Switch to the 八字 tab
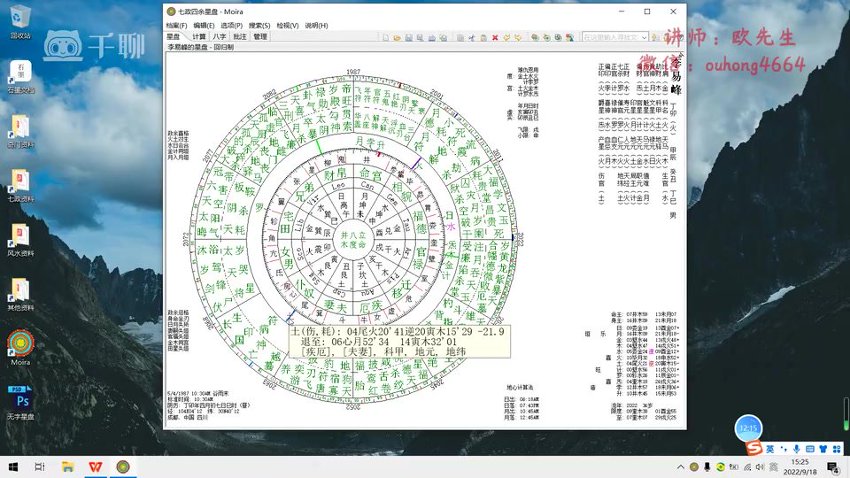Viewport: 850px width, 478px height. click(x=220, y=36)
